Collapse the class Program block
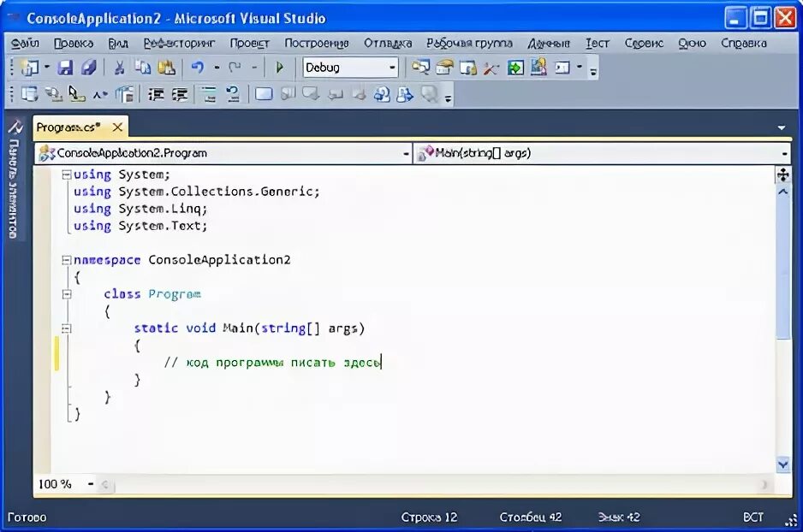The image size is (803, 532). (x=66, y=294)
